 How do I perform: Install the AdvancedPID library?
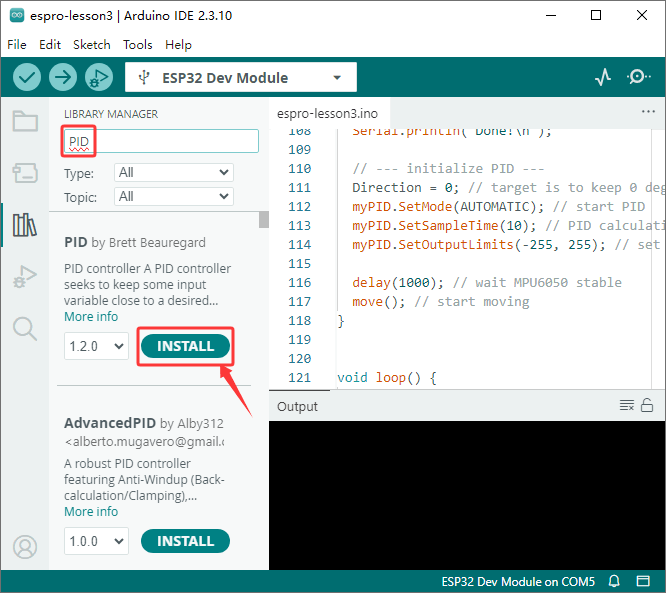[x=185, y=541]
